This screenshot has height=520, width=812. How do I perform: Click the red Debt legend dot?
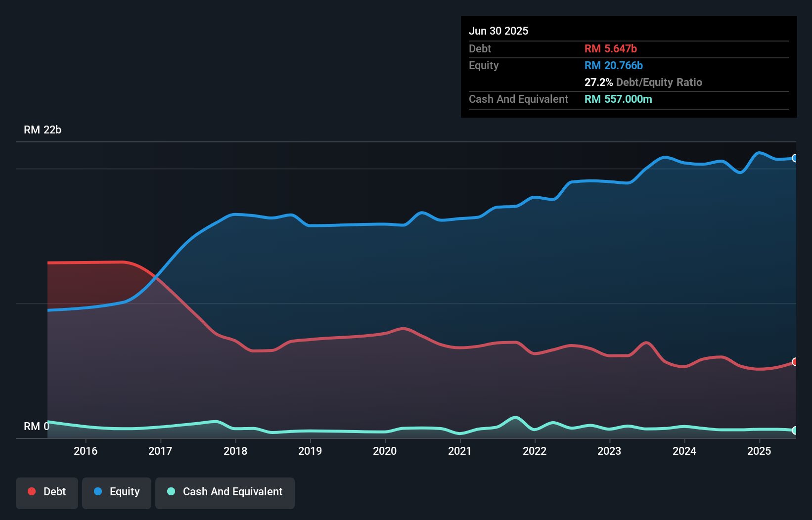point(31,491)
